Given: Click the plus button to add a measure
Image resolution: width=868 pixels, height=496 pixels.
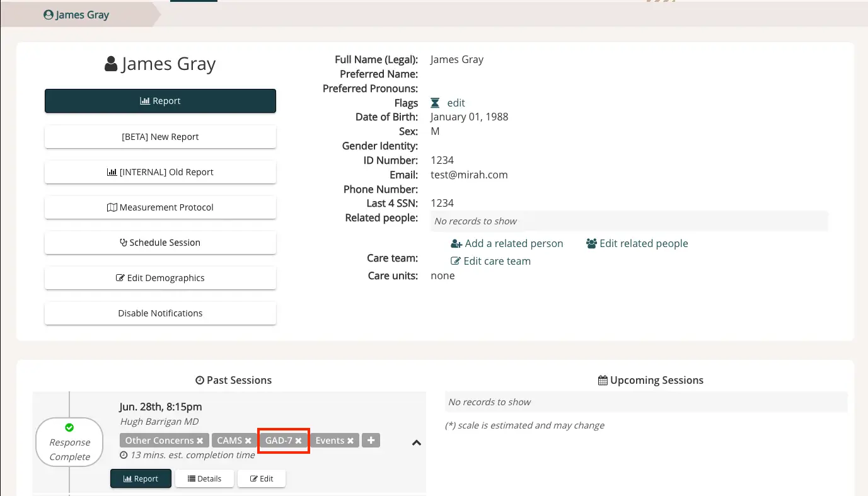Looking at the screenshot, I should point(370,440).
